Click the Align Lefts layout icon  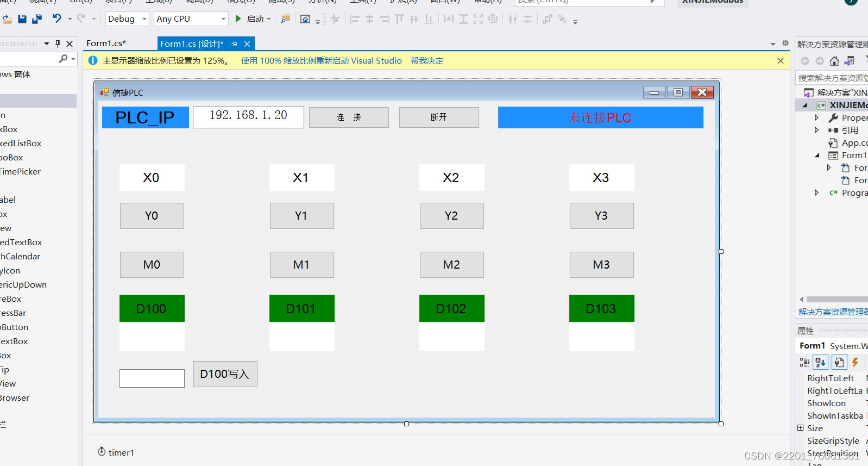coord(355,19)
